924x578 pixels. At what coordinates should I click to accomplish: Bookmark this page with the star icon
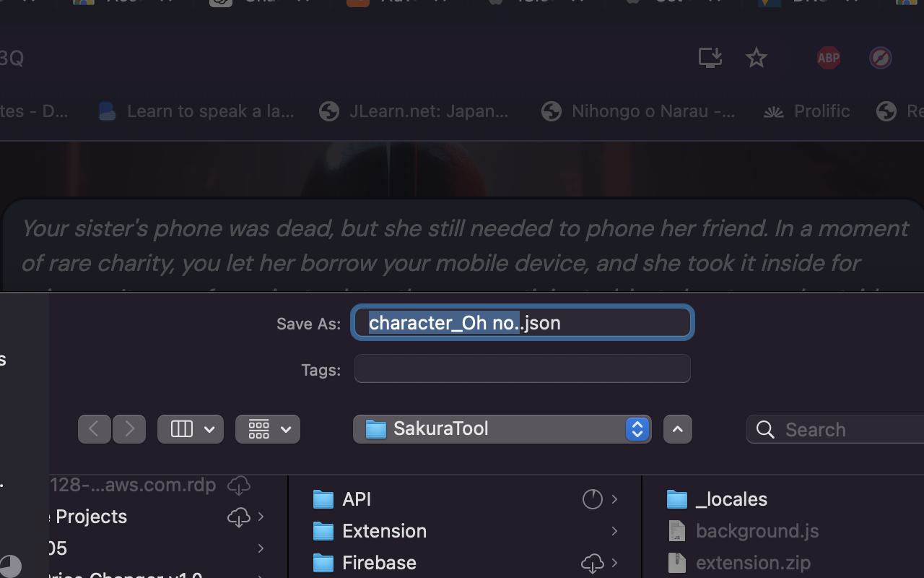point(757,57)
